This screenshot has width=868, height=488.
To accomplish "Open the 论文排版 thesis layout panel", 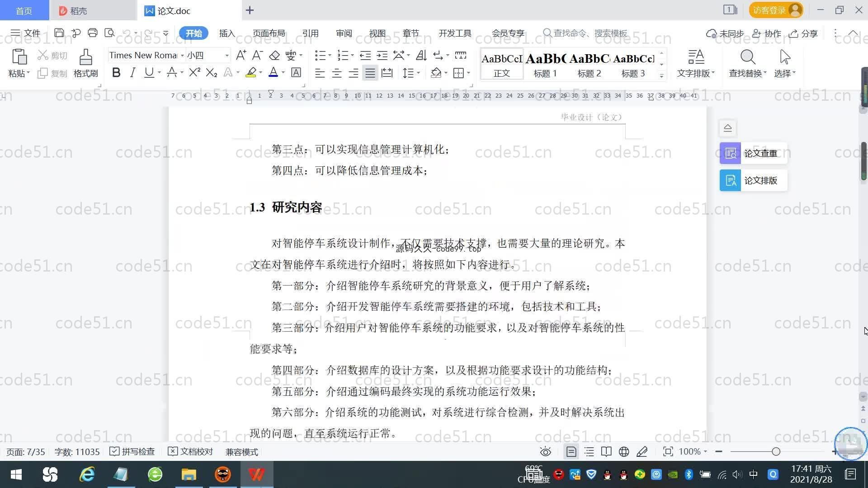I will tap(754, 180).
